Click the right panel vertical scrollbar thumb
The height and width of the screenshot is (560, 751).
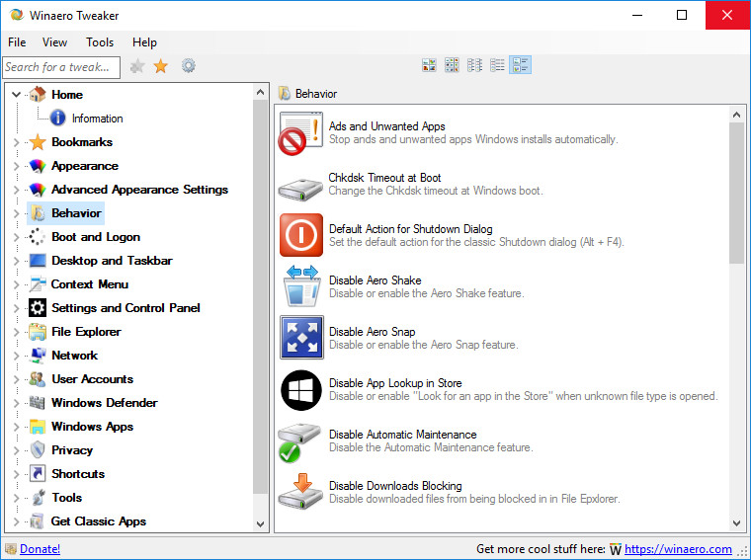736,193
